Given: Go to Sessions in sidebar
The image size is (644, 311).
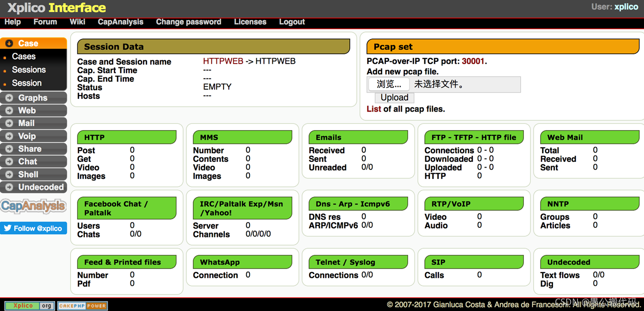Looking at the screenshot, I should click(x=29, y=70).
